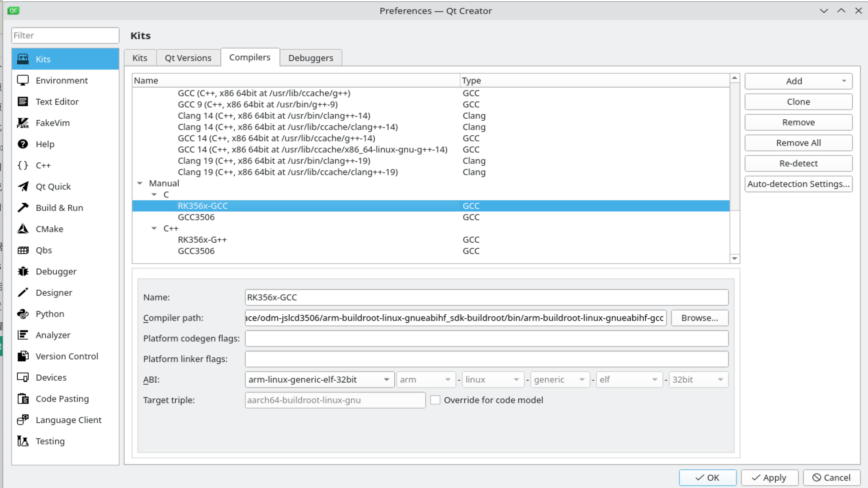Enable Override for code model checkbox

click(x=435, y=400)
